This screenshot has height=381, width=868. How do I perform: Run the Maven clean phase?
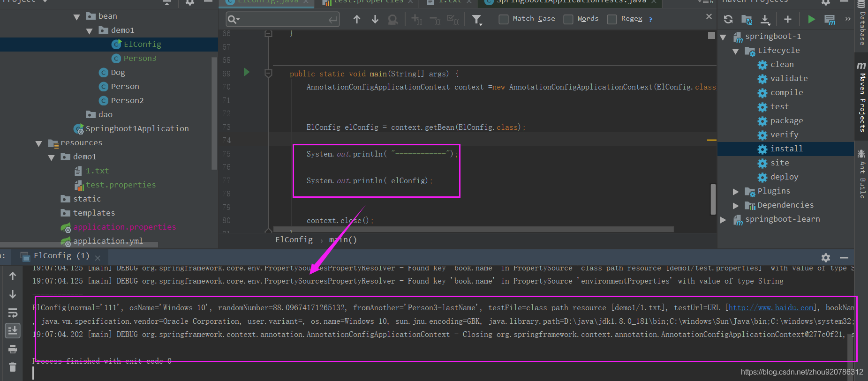(782, 65)
